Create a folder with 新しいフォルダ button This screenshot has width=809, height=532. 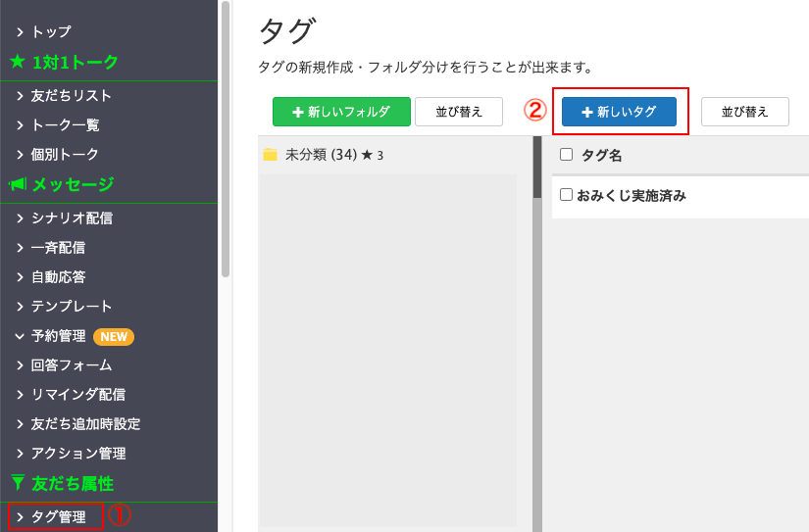coord(341,112)
